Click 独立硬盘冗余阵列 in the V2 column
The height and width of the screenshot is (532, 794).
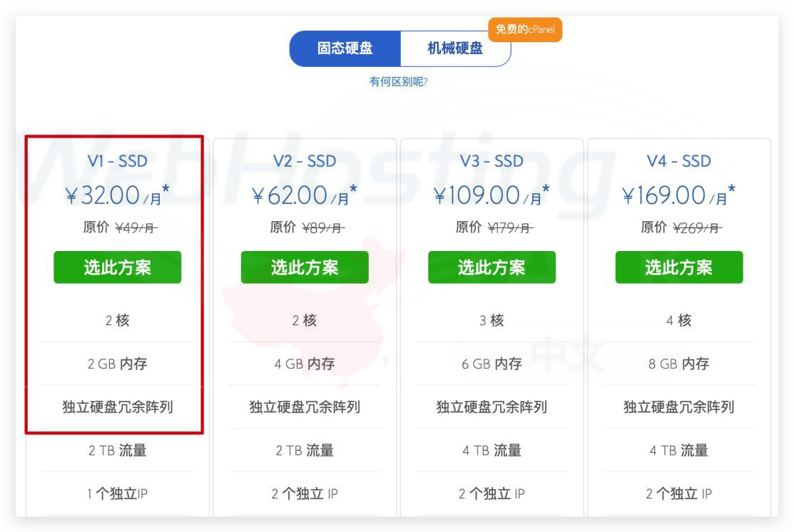click(305, 408)
